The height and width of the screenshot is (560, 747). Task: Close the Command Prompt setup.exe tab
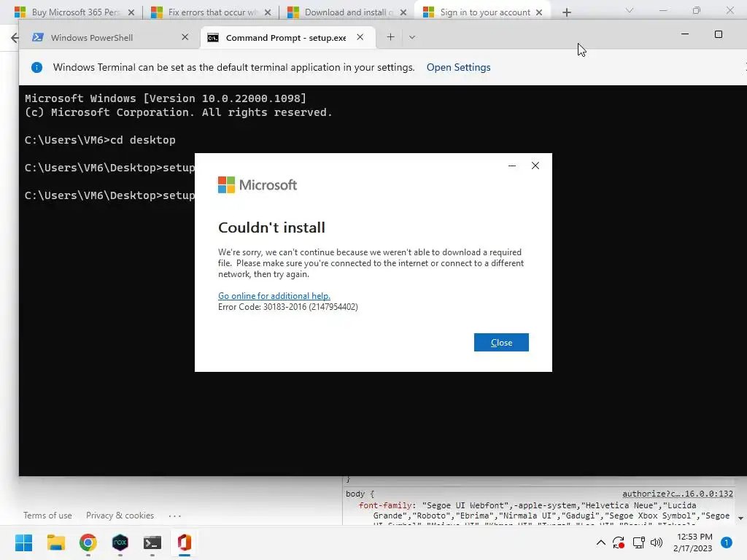[x=360, y=37]
